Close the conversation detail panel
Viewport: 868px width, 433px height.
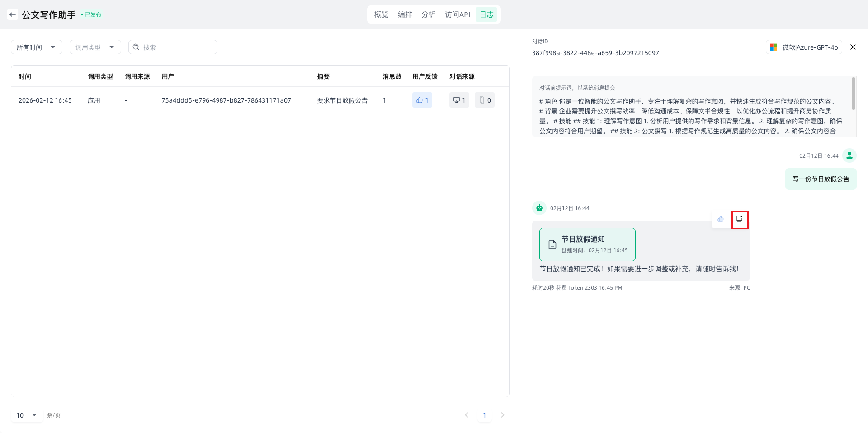point(853,47)
